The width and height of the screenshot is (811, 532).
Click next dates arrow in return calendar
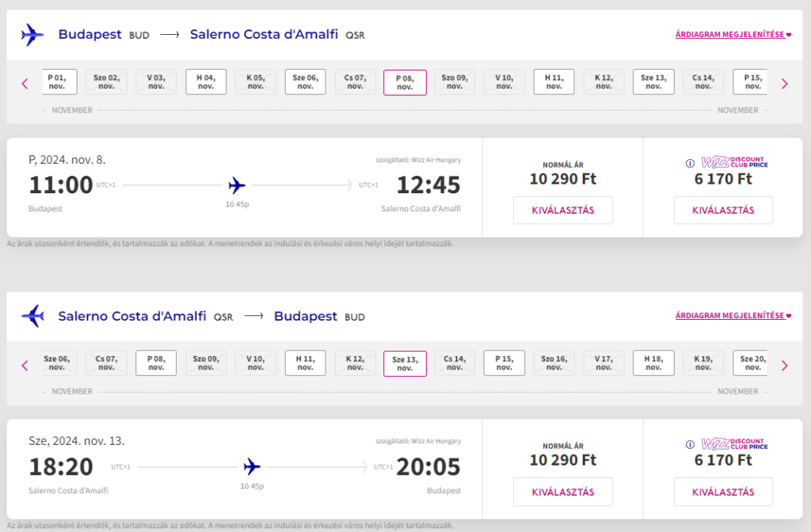click(785, 365)
